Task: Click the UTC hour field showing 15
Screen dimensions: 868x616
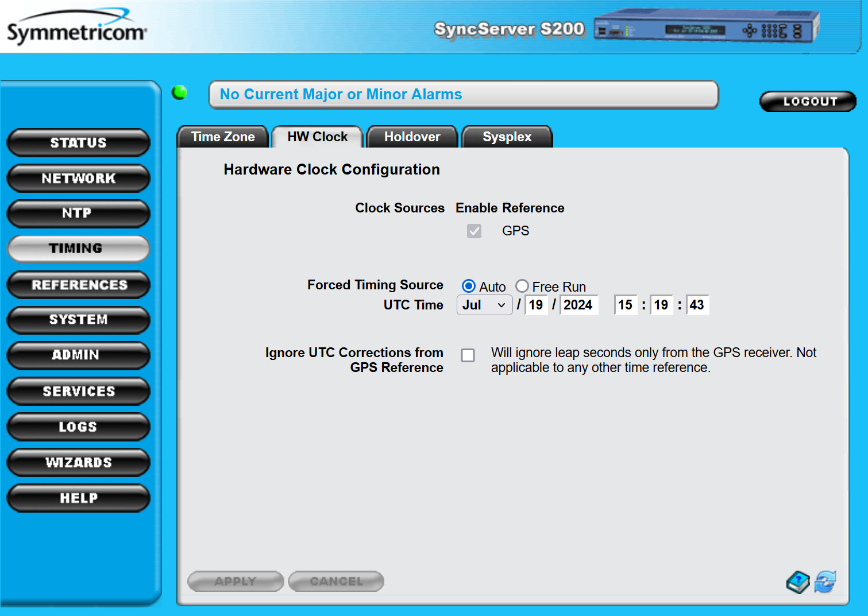Action: point(626,305)
